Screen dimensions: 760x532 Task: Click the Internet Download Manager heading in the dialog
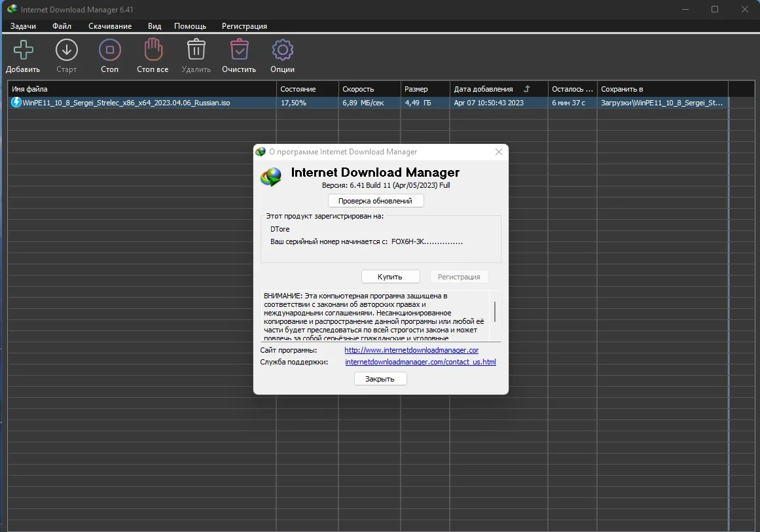pyautogui.click(x=375, y=172)
